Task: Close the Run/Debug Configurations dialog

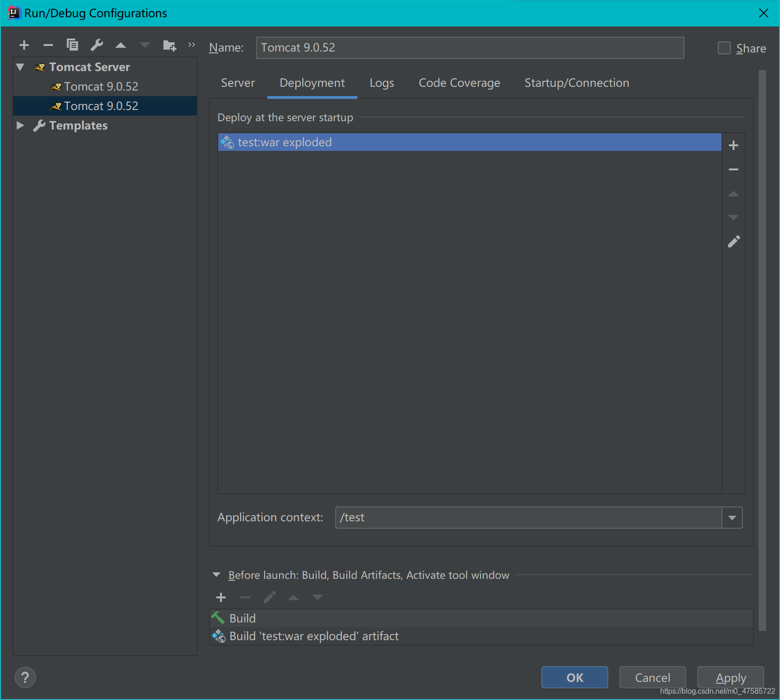Action: coord(764,13)
